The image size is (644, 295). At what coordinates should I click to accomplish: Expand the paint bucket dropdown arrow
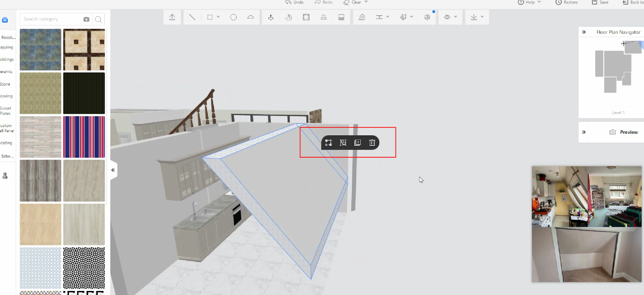pyautogui.click(x=411, y=17)
